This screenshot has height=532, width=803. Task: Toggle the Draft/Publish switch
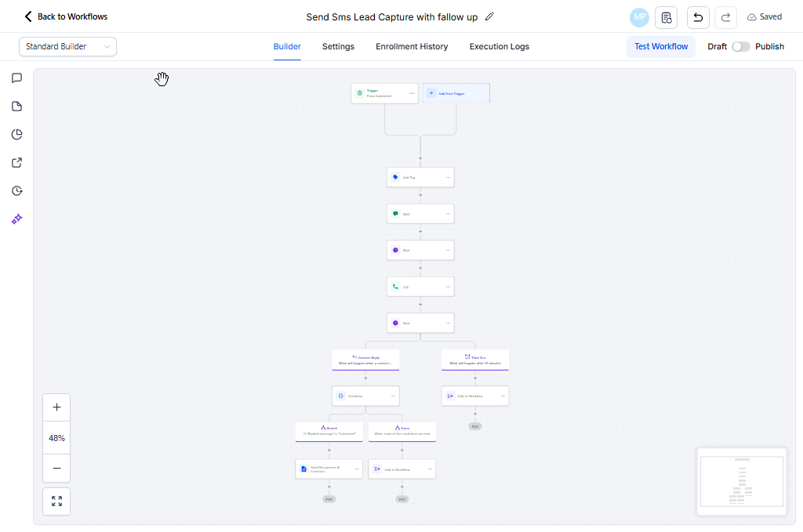click(740, 46)
